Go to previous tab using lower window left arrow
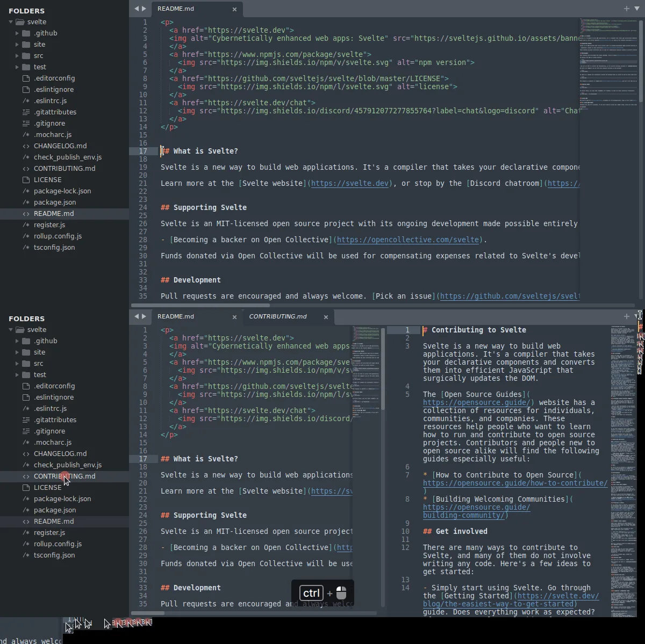This screenshot has height=644, width=645. click(137, 316)
